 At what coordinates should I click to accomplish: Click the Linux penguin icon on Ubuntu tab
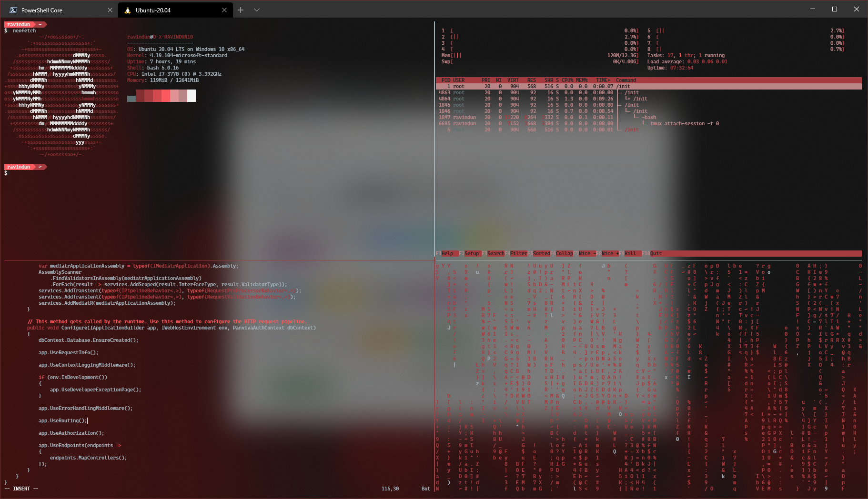click(127, 10)
